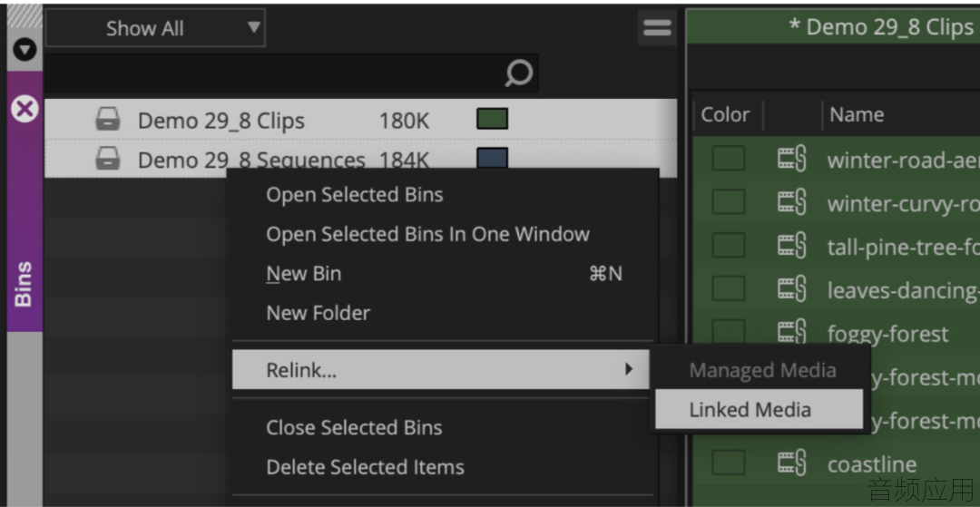The image size is (980, 507).
Task: Click the bin search input field
Action: (274, 73)
